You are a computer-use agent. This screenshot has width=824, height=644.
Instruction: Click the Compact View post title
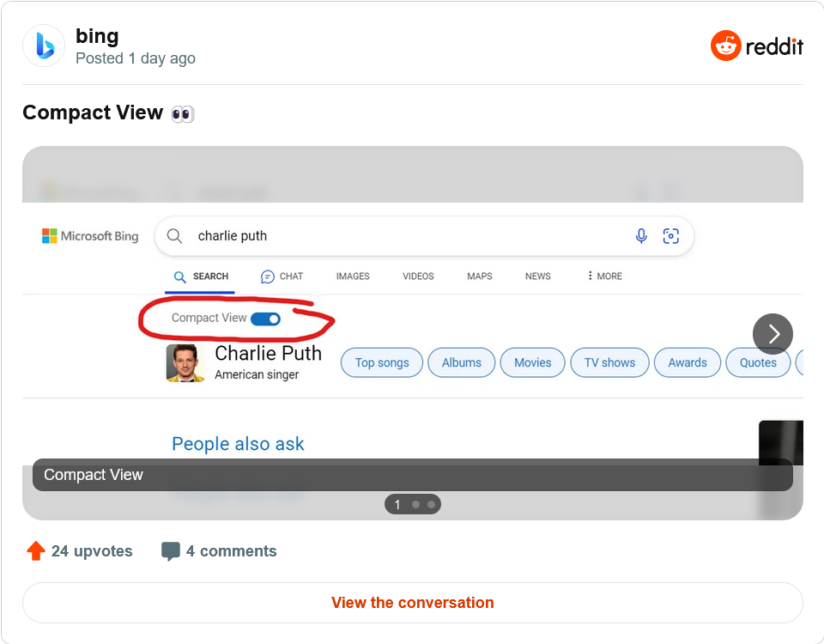[108, 113]
